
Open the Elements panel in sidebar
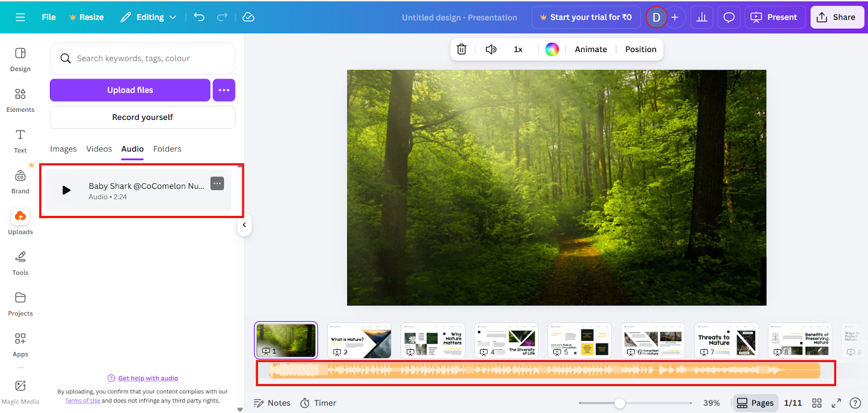20,100
